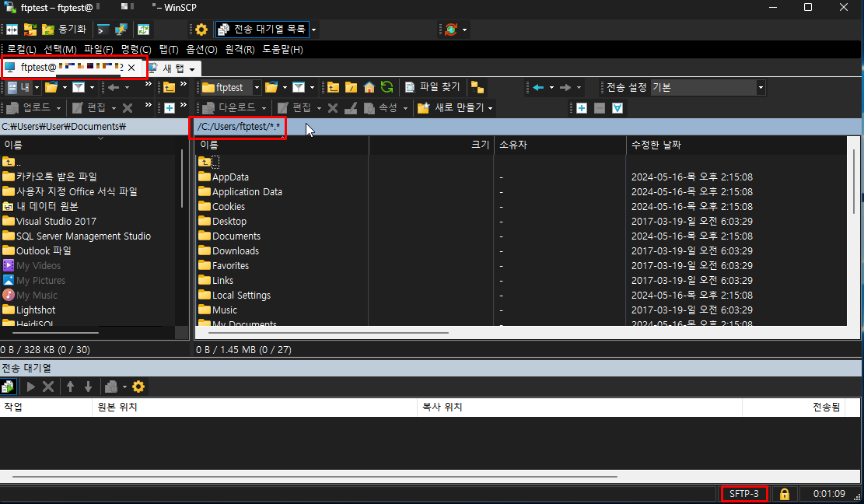Click the blue remote back arrow

click(x=538, y=88)
